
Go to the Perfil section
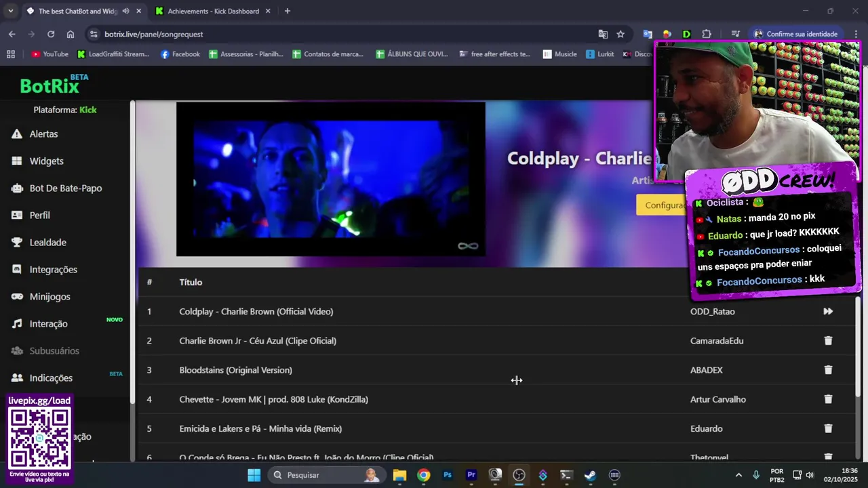(39, 216)
